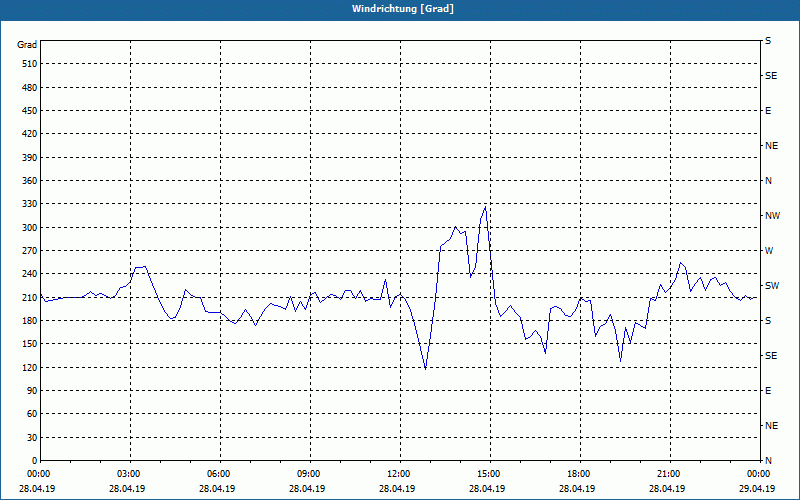Click the Windrichtung [Grad] chart title
Image resolution: width=800 pixels, height=500 pixels.
tap(403, 9)
